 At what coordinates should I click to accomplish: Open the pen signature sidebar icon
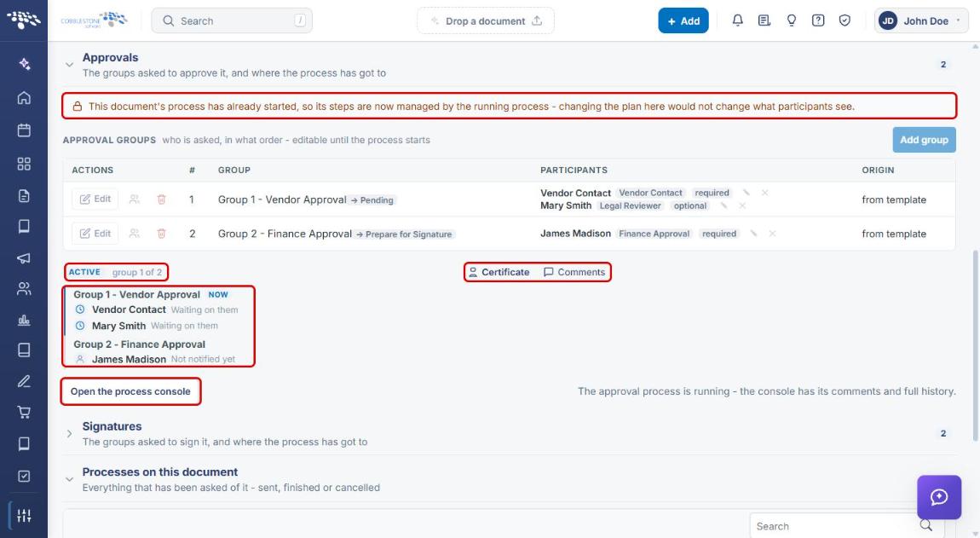coord(24,381)
